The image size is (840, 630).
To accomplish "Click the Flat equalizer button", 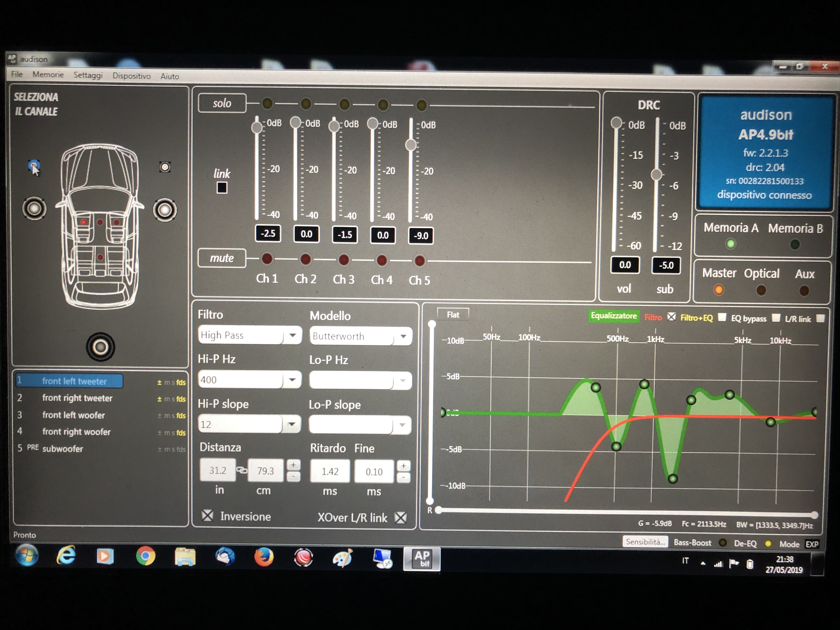I will click(x=453, y=315).
